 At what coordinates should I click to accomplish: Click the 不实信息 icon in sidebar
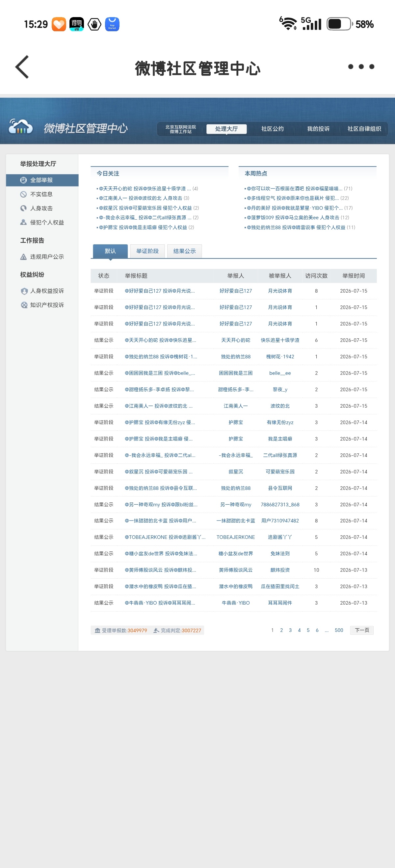(x=23, y=194)
